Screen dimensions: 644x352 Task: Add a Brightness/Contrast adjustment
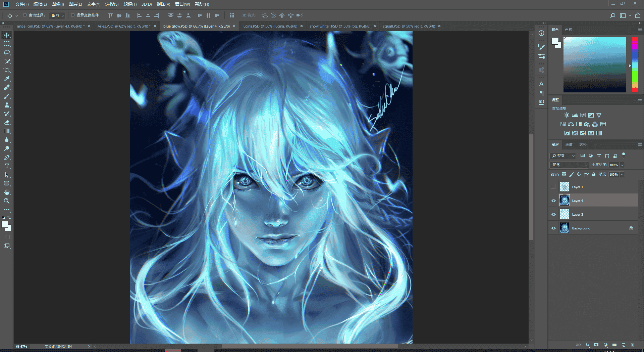pos(567,115)
